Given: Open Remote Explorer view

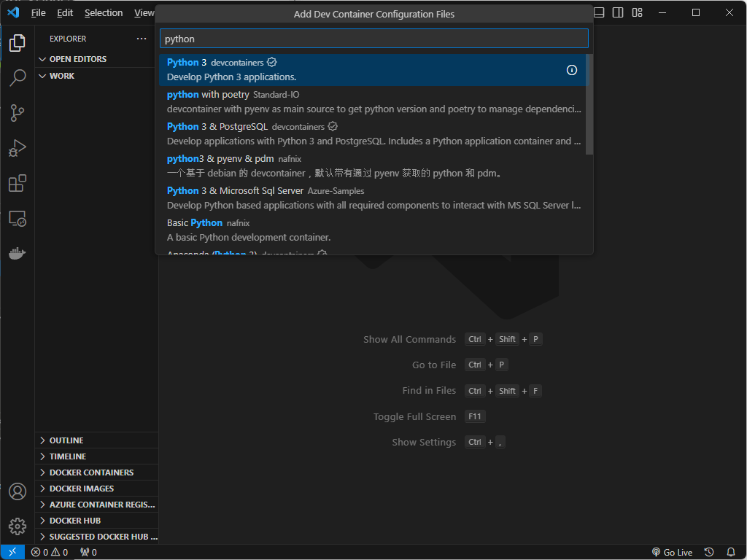Looking at the screenshot, I should click(18, 219).
